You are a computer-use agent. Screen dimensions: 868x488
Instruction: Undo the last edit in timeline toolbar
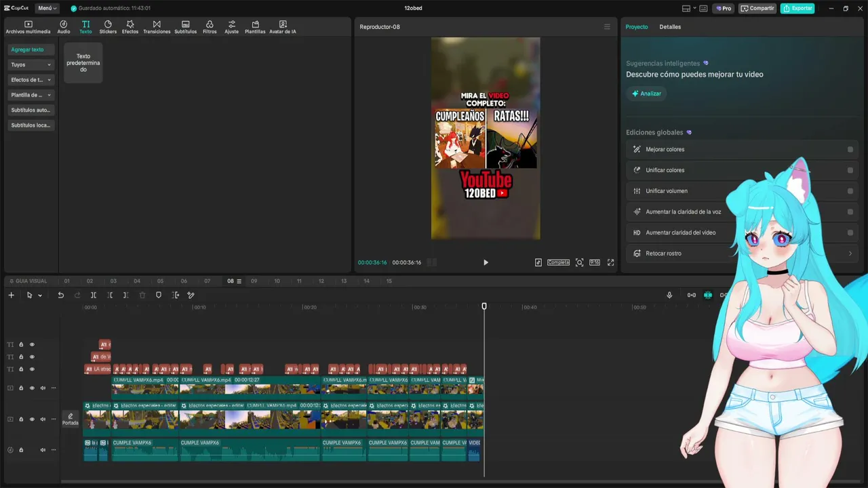(60, 295)
